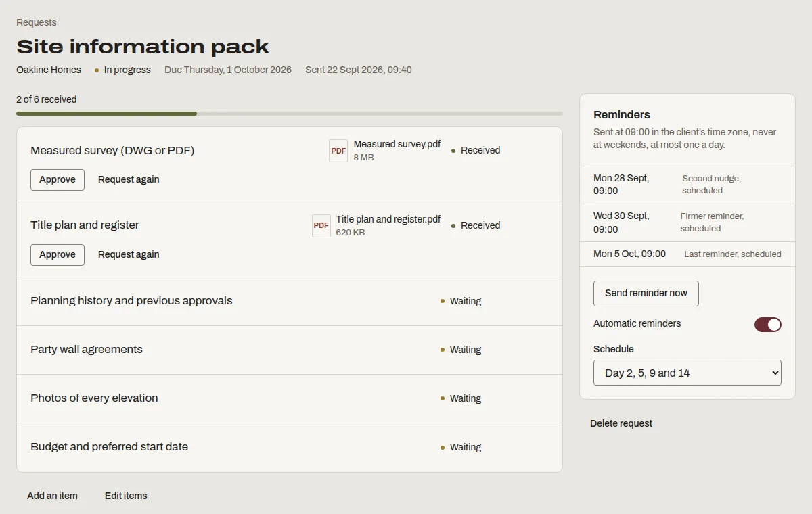Click the 2 of 6 received label

click(47, 99)
